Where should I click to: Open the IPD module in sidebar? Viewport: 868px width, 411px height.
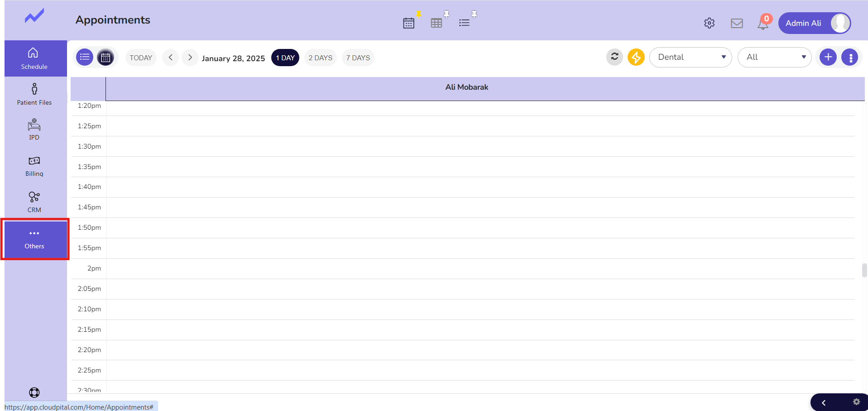point(34,130)
